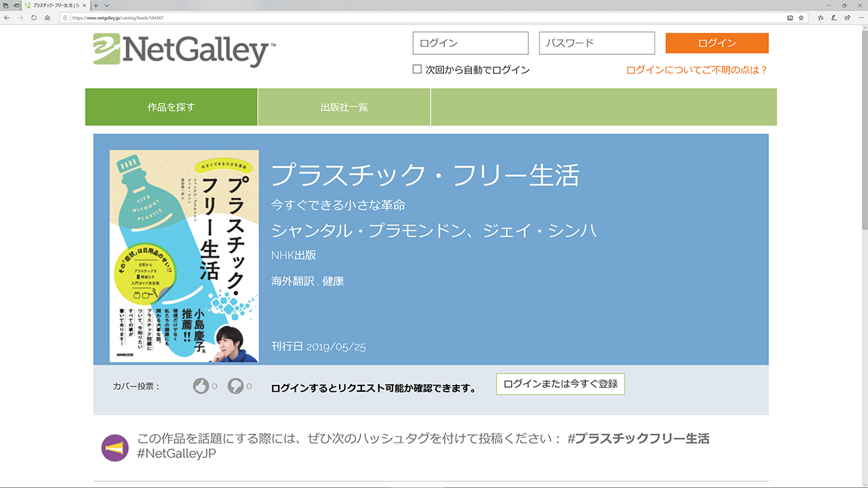Enable 次回から自動でログイン checkbox
This screenshot has width=868, height=488.
tap(417, 69)
